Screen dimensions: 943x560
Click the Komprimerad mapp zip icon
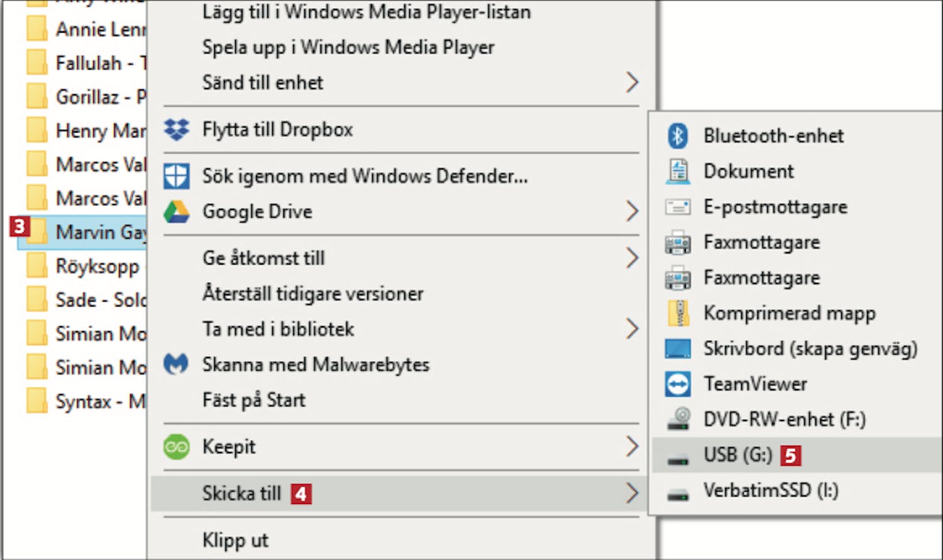pos(678,313)
